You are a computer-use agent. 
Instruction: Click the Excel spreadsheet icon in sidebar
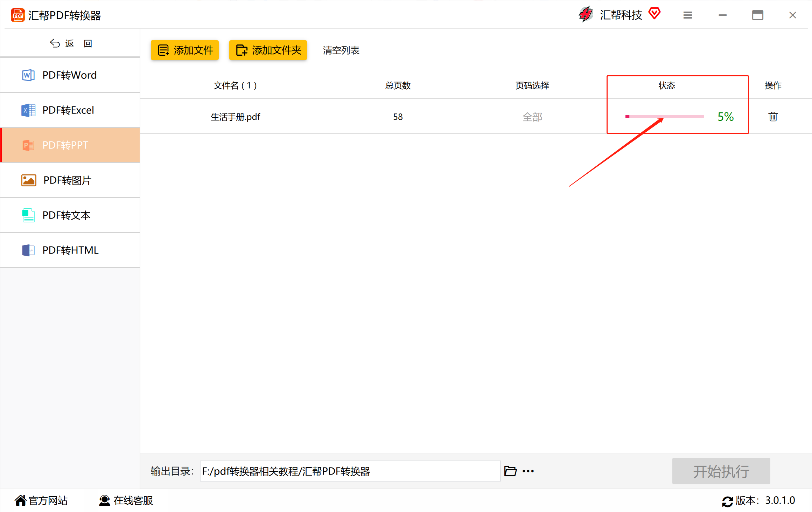pyautogui.click(x=28, y=110)
